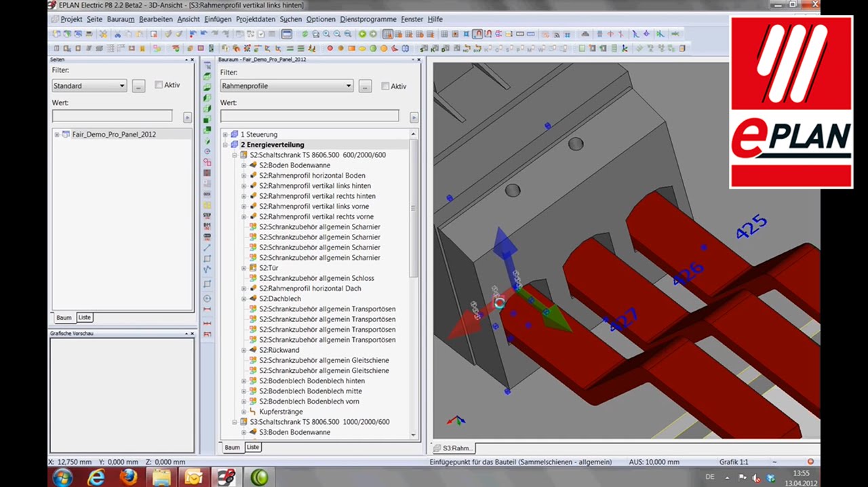The image size is (868, 487).
Task: Click the Bauraum tree vertical scrollbar
Action: point(414,284)
